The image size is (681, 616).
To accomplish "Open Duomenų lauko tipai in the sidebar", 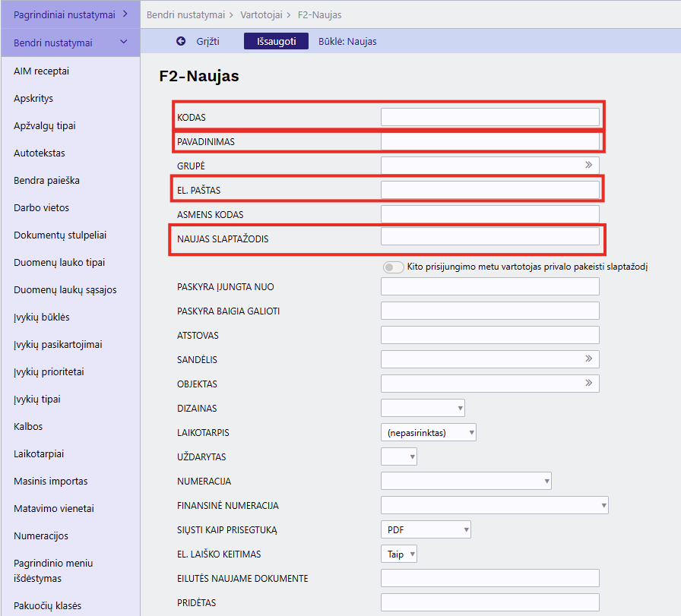I will [59, 263].
